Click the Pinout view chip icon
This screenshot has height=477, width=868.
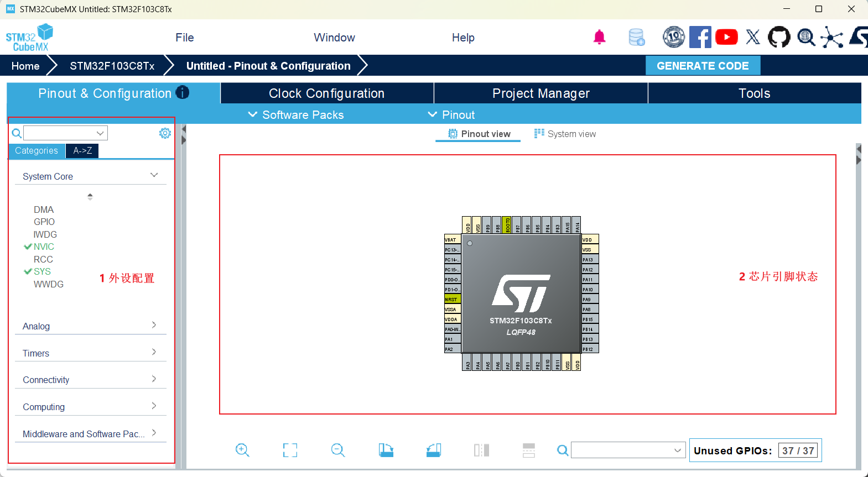click(453, 134)
